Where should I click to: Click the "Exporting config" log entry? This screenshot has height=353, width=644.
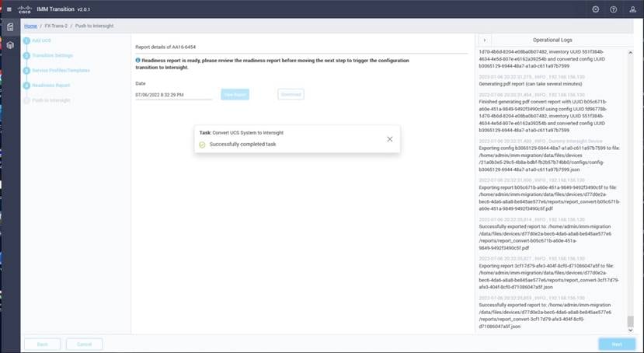point(549,159)
